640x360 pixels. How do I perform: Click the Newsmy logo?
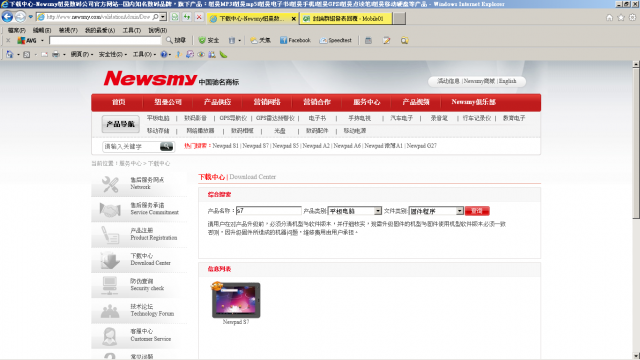coord(150,78)
